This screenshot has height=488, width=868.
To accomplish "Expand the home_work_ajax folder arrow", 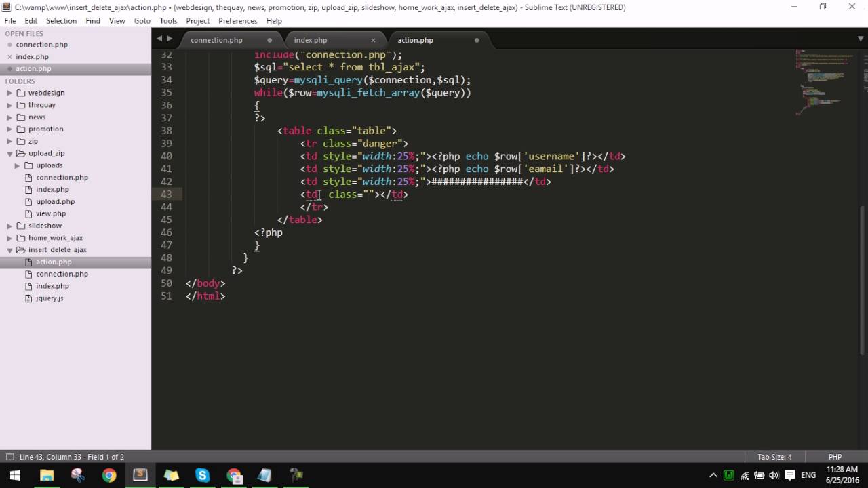I will 9,238.
